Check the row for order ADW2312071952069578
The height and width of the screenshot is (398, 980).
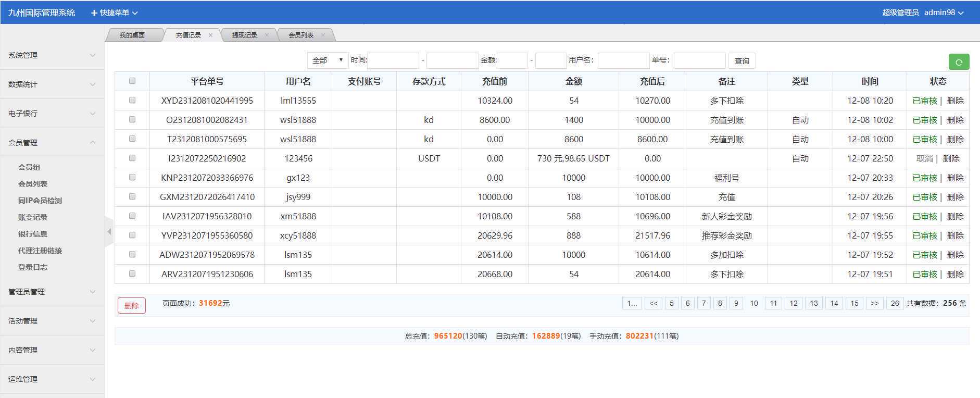click(132, 254)
